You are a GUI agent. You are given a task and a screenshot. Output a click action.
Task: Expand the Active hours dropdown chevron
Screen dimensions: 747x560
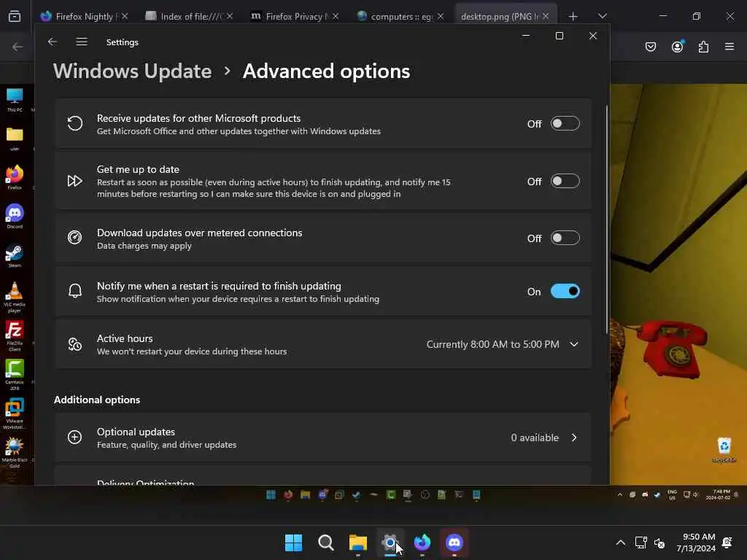(574, 344)
